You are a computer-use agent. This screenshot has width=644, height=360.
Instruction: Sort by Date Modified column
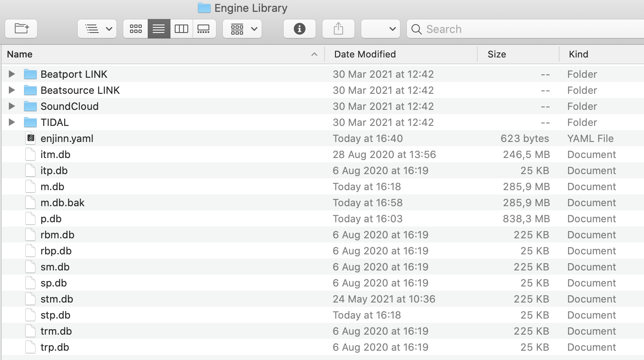(x=400, y=54)
